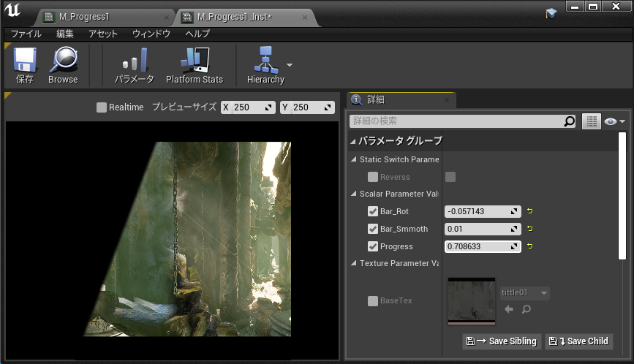Image resolution: width=634 pixels, height=364 pixels.
Task: Reset Progress to default value arrow
Action: tap(529, 246)
